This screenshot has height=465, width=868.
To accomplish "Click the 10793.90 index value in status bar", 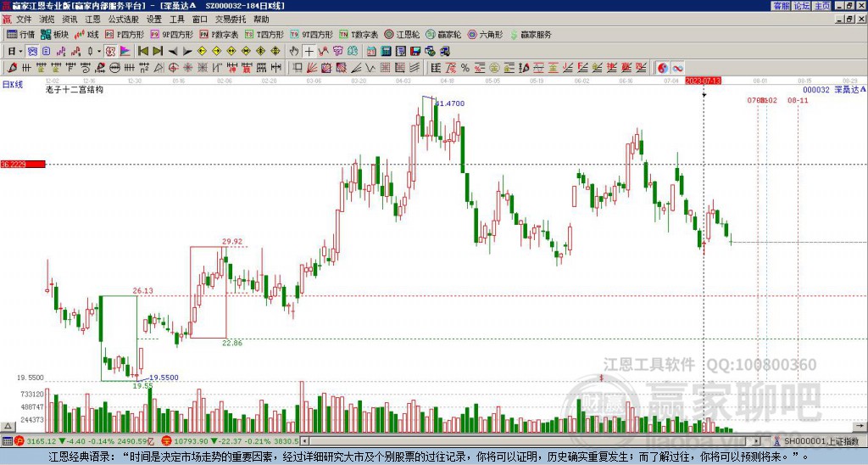I will tap(191, 441).
